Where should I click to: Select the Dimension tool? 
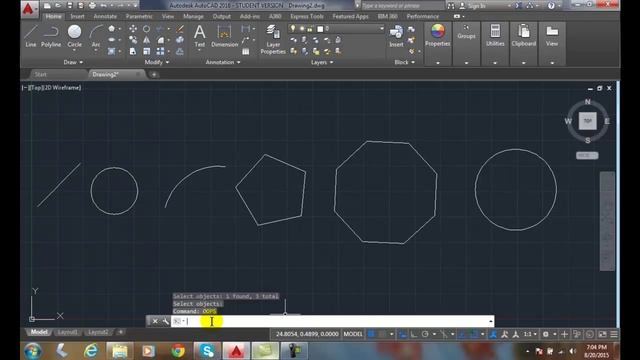224,36
